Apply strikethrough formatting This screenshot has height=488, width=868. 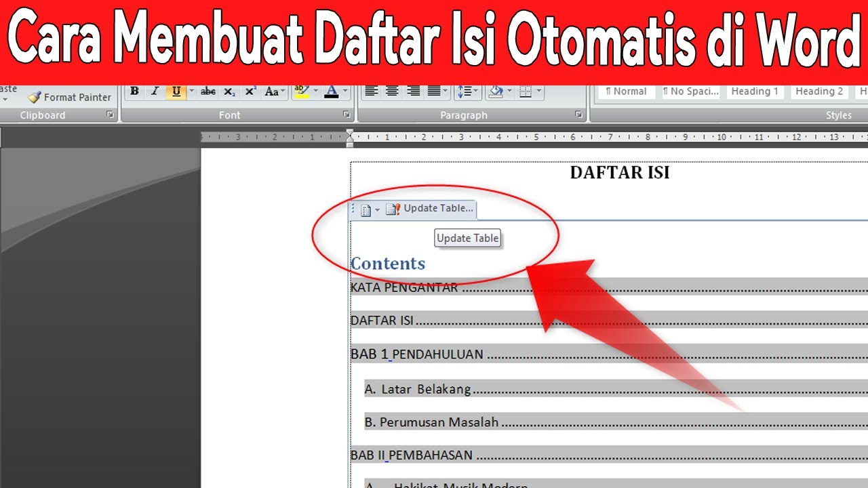pos(208,91)
